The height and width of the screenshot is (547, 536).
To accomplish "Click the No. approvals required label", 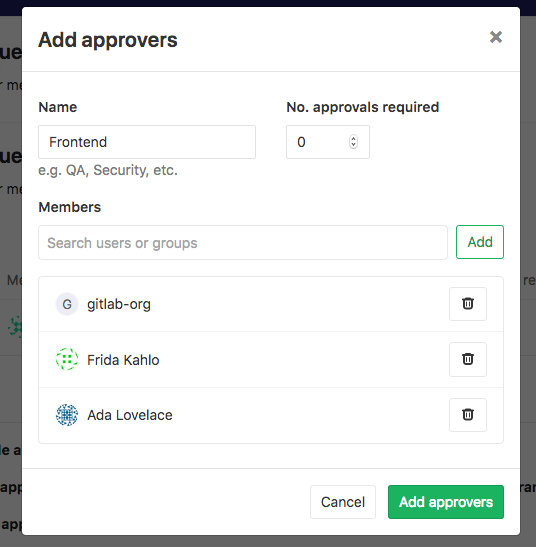I will (x=363, y=107).
